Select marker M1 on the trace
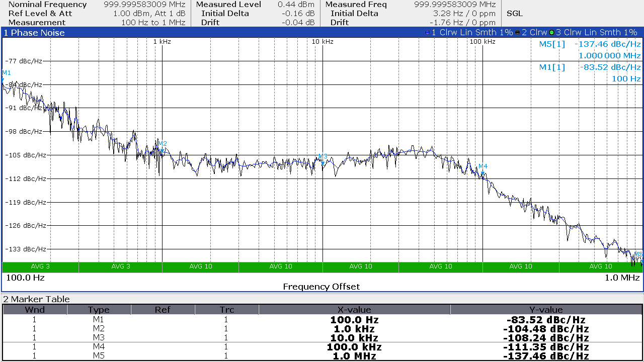The image size is (644, 362). (4, 79)
